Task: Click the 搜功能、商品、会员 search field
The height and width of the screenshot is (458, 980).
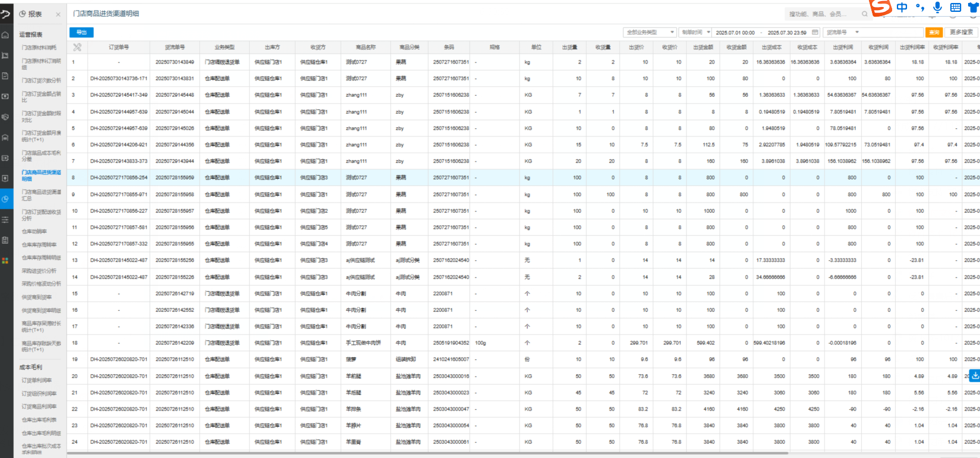Action: click(822, 14)
